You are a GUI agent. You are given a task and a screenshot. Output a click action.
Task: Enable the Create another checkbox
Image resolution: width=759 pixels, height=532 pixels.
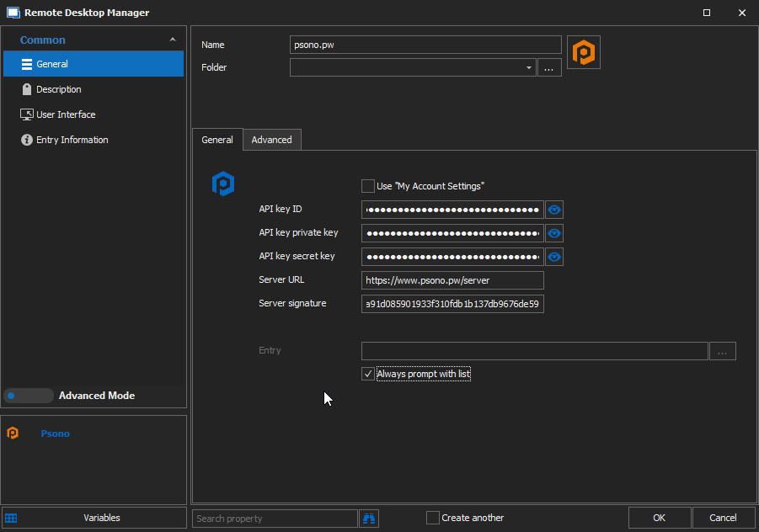(x=433, y=518)
